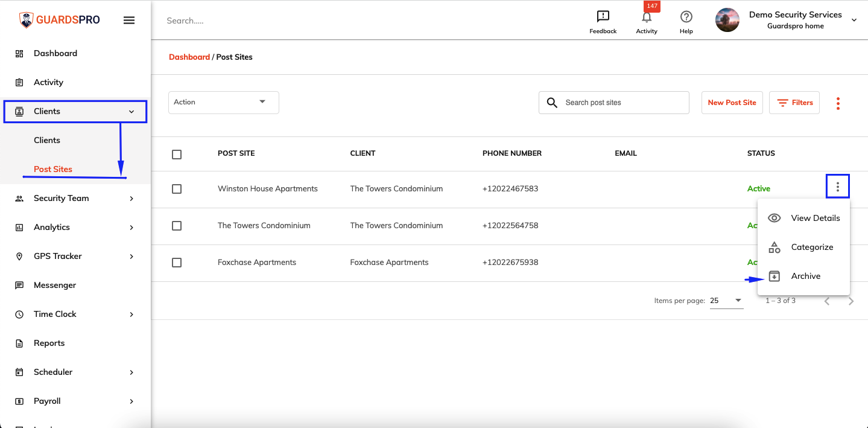The height and width of the screenshot is (428, 868).
Task: Expand the Payroll section
Action: [75, 401]
